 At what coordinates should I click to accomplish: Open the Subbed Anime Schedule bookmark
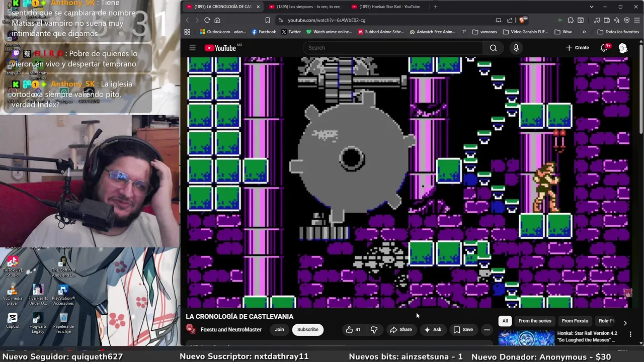381,32
